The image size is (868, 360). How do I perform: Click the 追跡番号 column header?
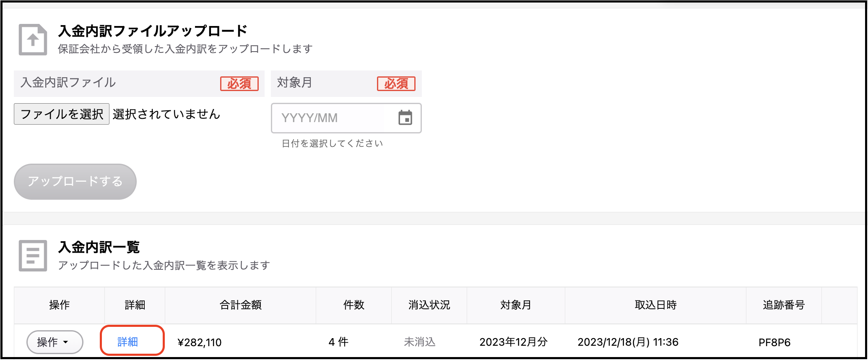tap(784, 305)
